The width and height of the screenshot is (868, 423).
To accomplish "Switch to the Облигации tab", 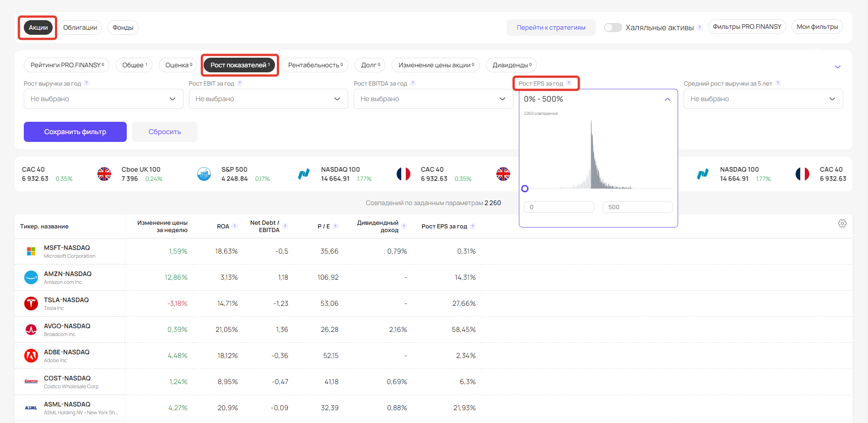I will (80, 27).
